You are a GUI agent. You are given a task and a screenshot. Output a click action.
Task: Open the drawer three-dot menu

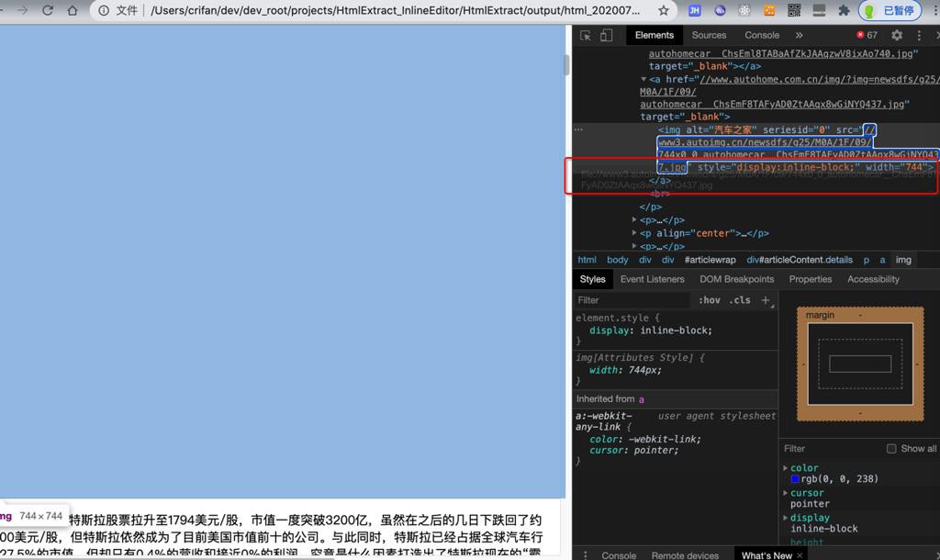click(585, 555)
